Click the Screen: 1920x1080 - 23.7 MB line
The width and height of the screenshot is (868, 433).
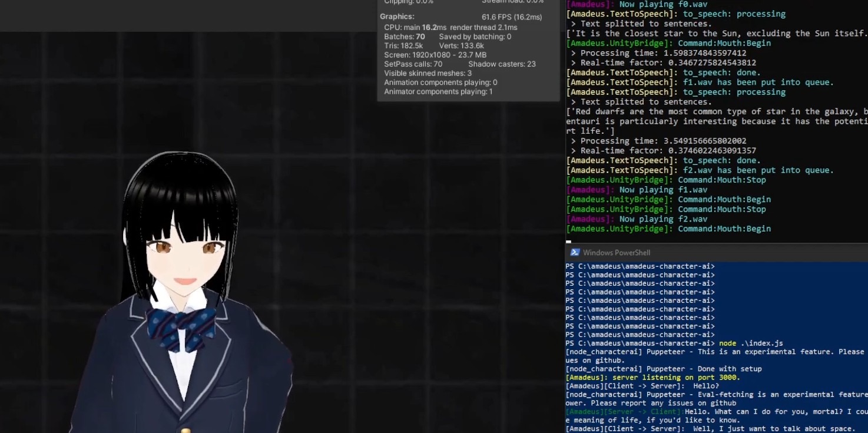tap(435, 55)
